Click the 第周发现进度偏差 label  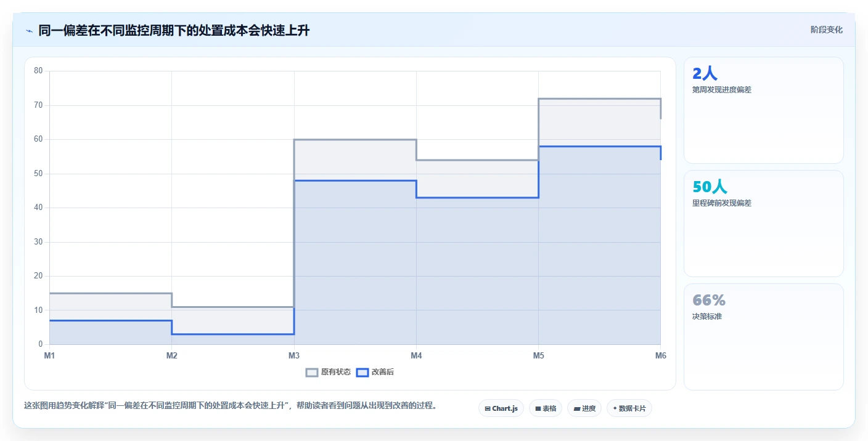(722, 90)
